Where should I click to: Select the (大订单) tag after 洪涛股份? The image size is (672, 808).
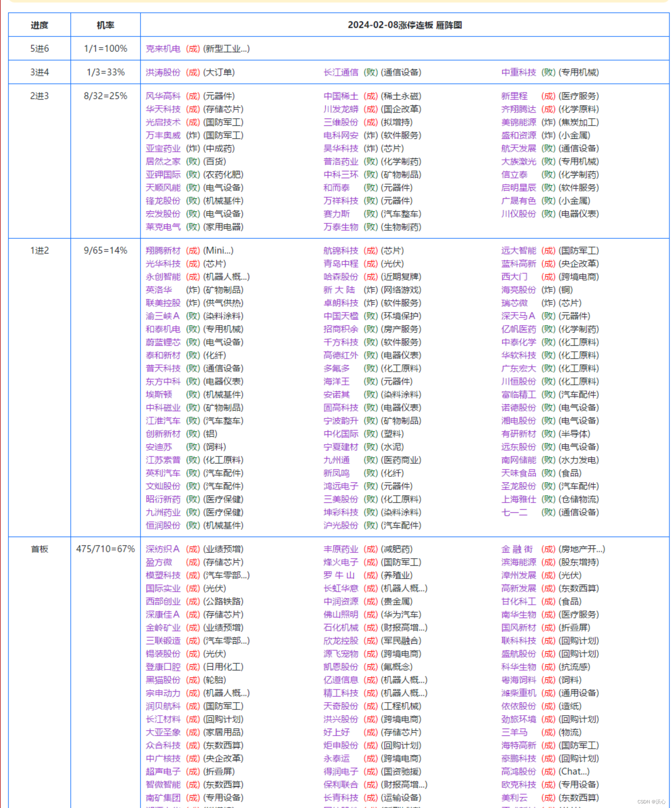click(219, 72)
